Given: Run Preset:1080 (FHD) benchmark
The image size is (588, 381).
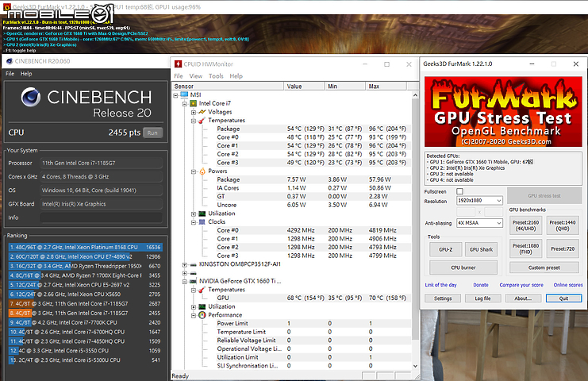Looking at the screenshot, I should [x=525, y=248].
